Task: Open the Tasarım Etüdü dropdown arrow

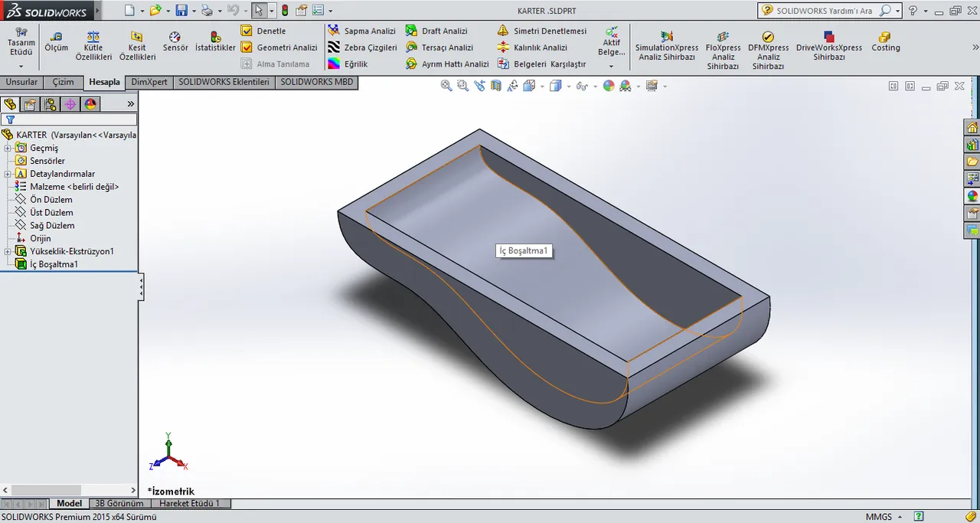Action: point(21,67)
